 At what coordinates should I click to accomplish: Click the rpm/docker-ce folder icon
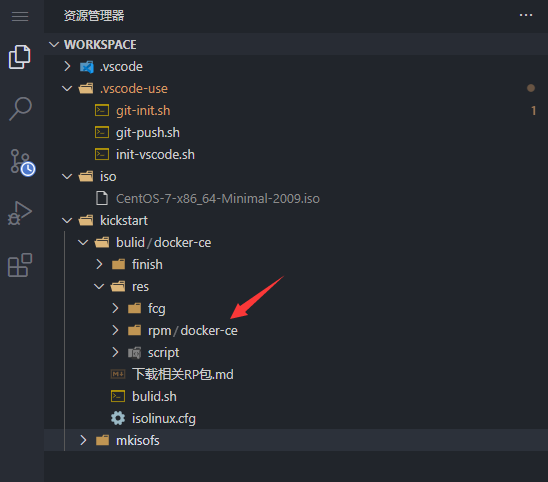point(135,331)
